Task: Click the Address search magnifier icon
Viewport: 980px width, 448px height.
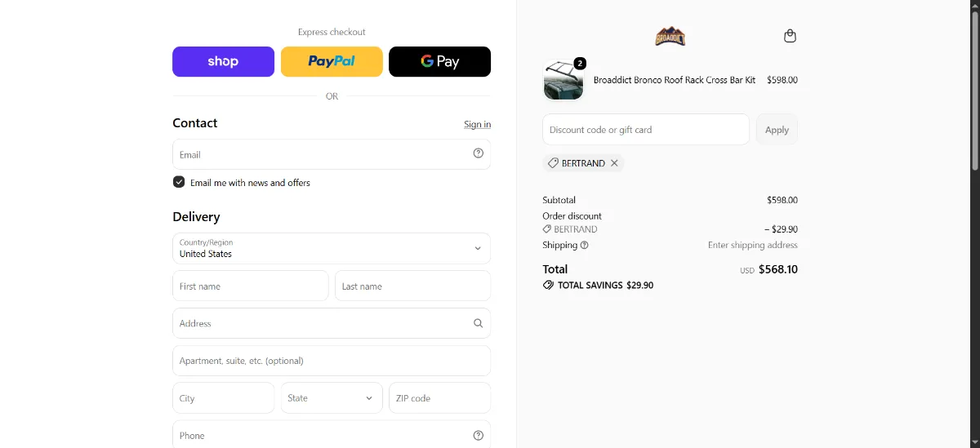Action: click(x=479, y=323)
